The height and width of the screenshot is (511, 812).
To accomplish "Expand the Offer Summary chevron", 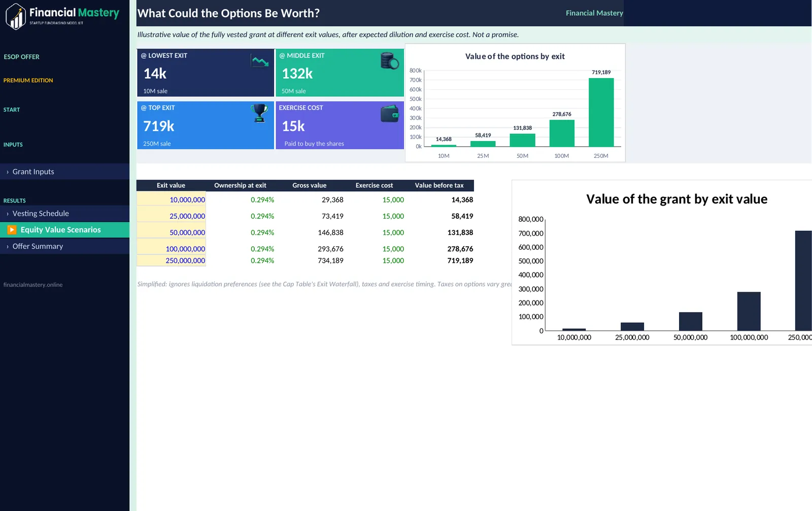I will (8, 247).
